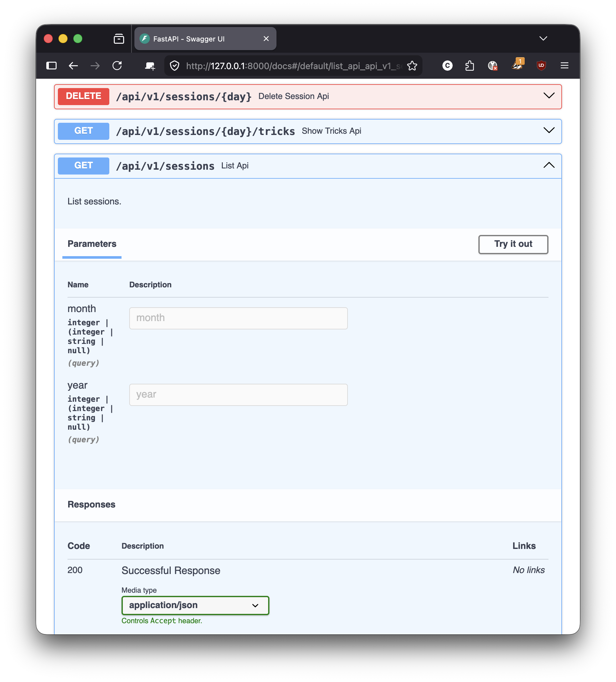Click the 'month' parameter name
The width and height of the screenshot is (616, 682).
pyautogui.click(x=82, y=309)
